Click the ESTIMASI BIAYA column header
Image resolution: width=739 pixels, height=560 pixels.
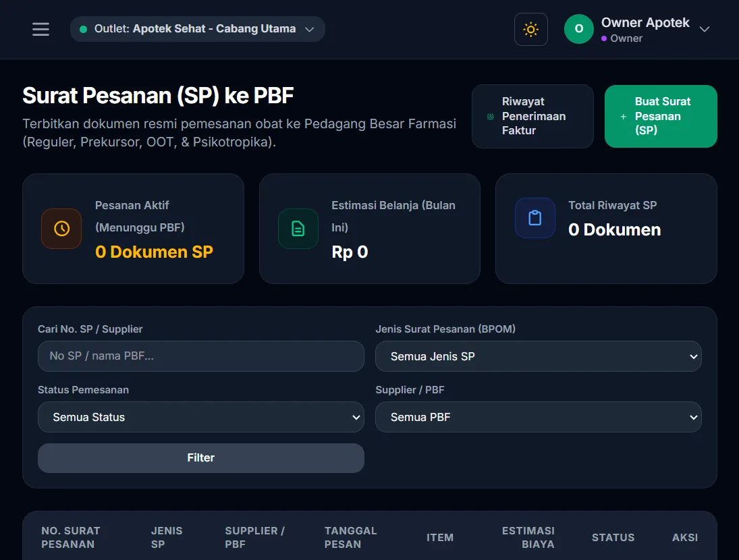click(x=528, y=537)
